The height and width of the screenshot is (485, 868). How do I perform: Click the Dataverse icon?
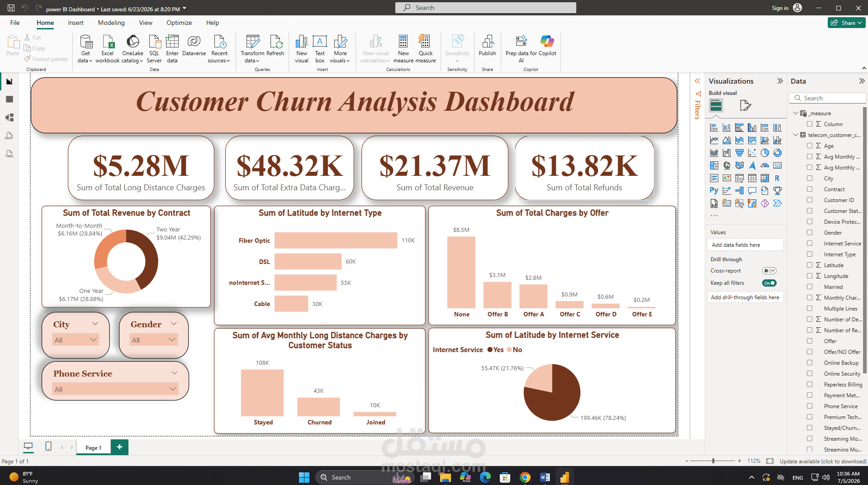point(194,45)
